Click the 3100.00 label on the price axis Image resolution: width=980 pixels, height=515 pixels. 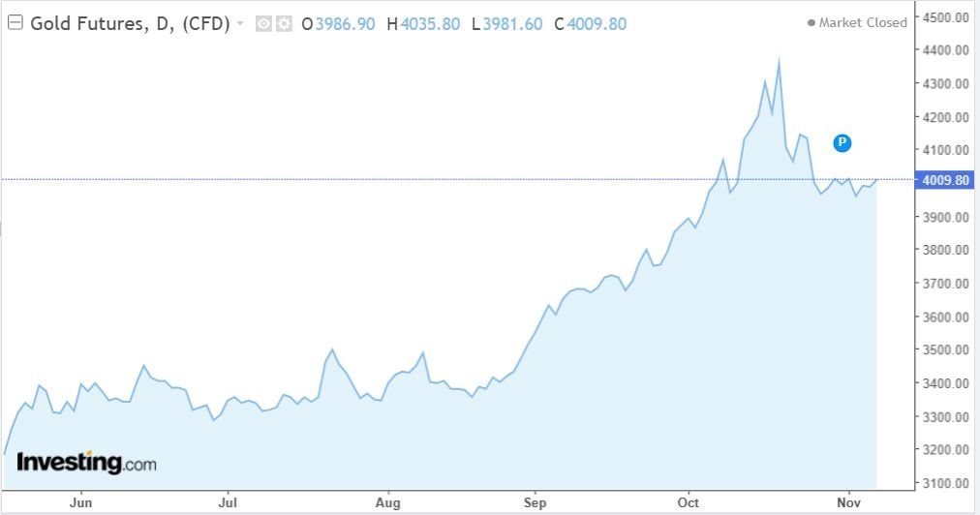(x=943, y=483)
